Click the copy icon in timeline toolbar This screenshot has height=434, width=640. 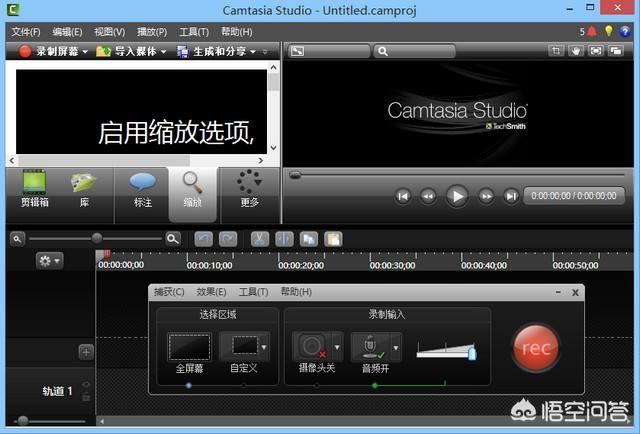(x=309, y=239)
